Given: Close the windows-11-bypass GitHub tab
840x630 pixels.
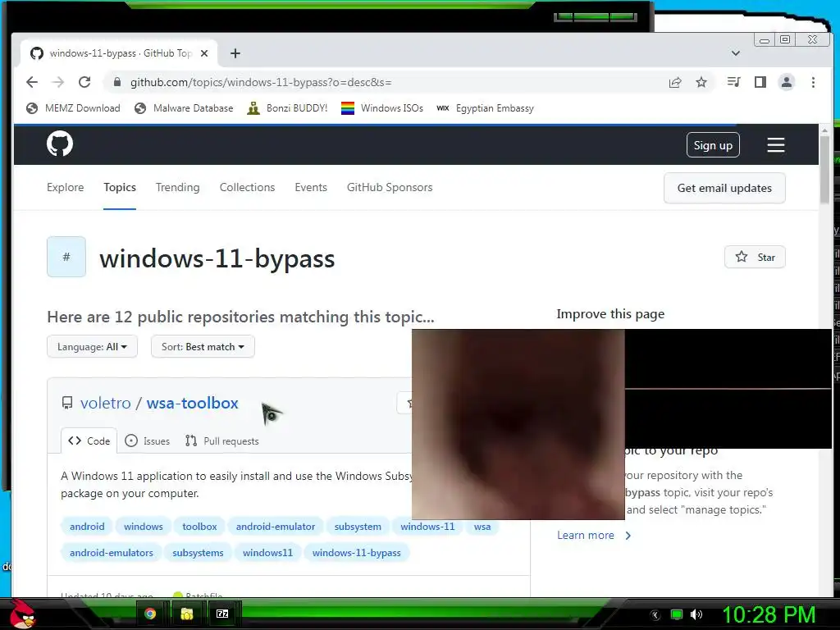Looking at the screenshot, I should [204, 53].
